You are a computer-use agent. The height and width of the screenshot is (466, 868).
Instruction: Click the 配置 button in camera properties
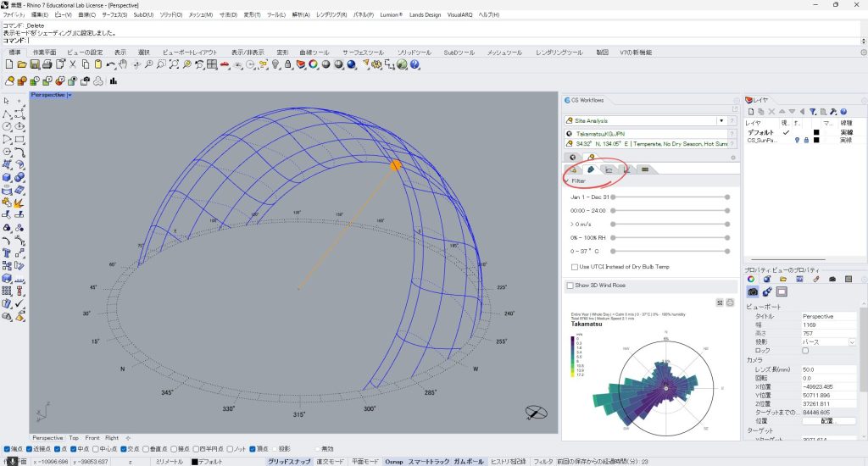tap(826, 420)
